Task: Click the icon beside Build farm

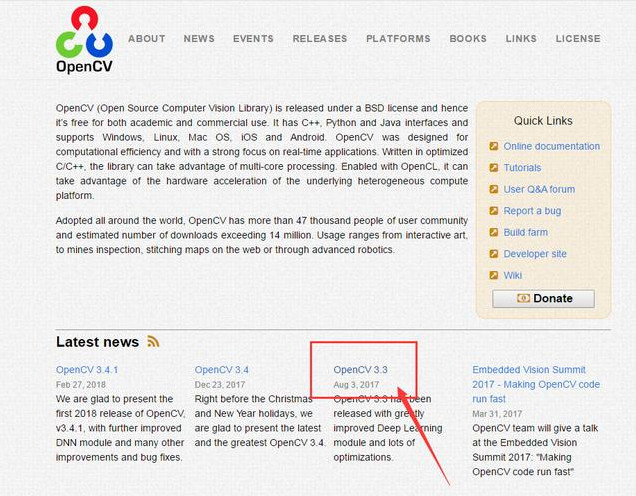Action: (494, 232)
